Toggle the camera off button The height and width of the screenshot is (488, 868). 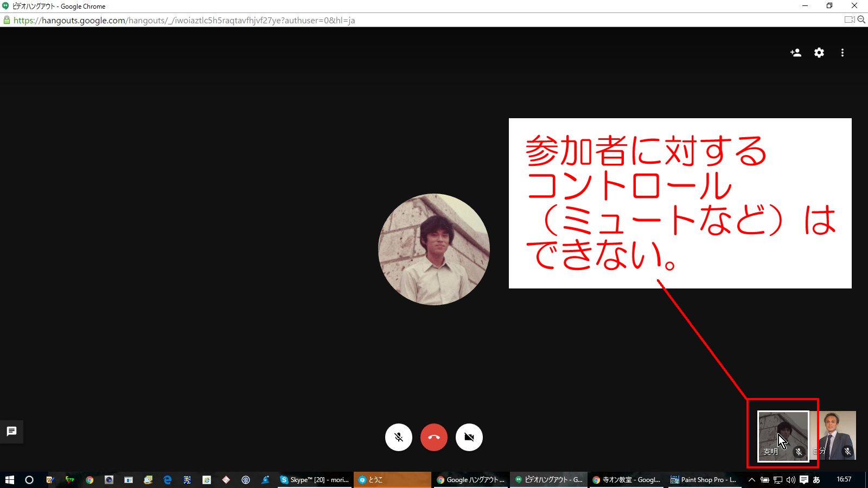(469, 437)
